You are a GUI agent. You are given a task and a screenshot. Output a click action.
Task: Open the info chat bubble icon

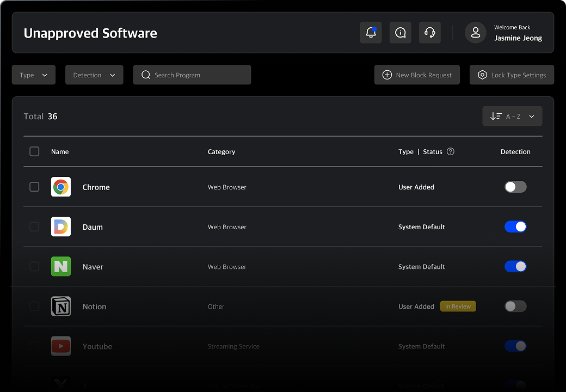click(x=401, y=33)
